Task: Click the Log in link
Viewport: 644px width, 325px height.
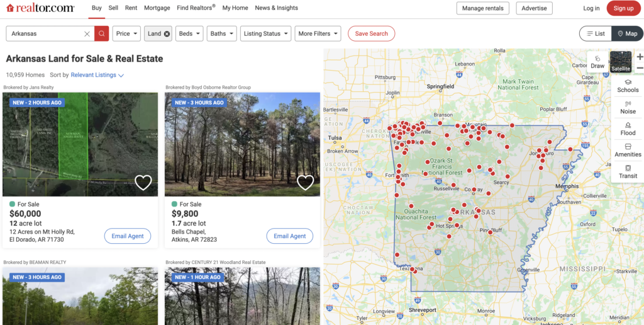Action: [x=591, y=8]
